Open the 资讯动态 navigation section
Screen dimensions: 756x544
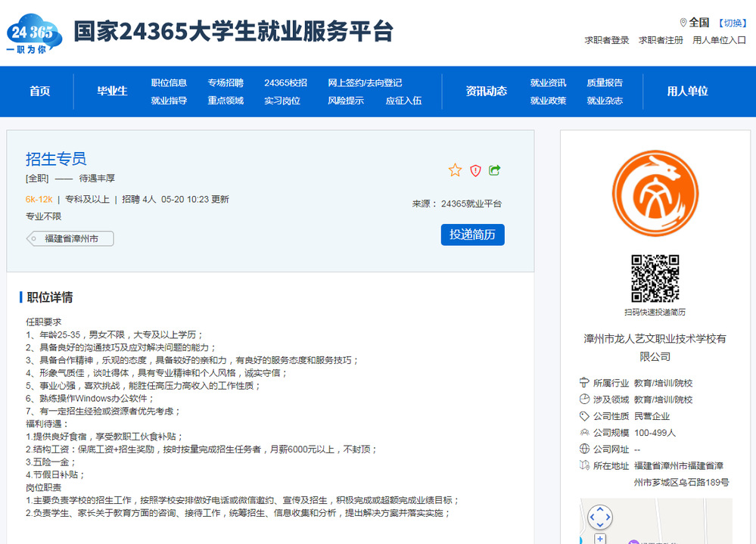tap(486, 91)
